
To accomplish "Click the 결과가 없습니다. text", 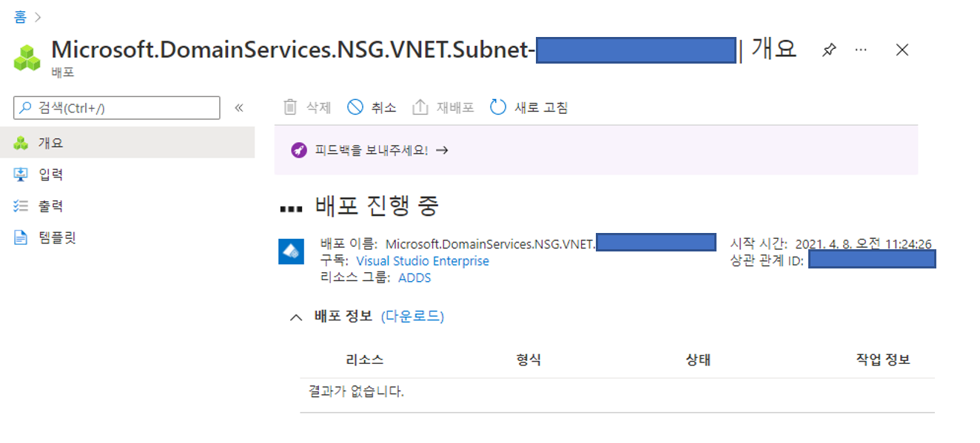I will point(356,392).
